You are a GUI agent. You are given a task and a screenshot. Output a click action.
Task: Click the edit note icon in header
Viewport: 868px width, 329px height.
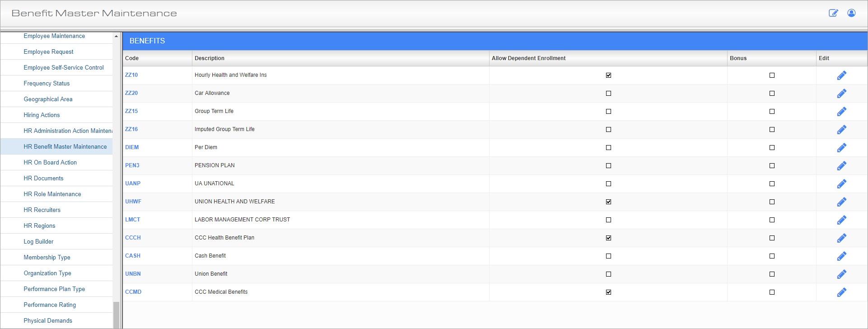pyautogui.click(x=833, y=13)
